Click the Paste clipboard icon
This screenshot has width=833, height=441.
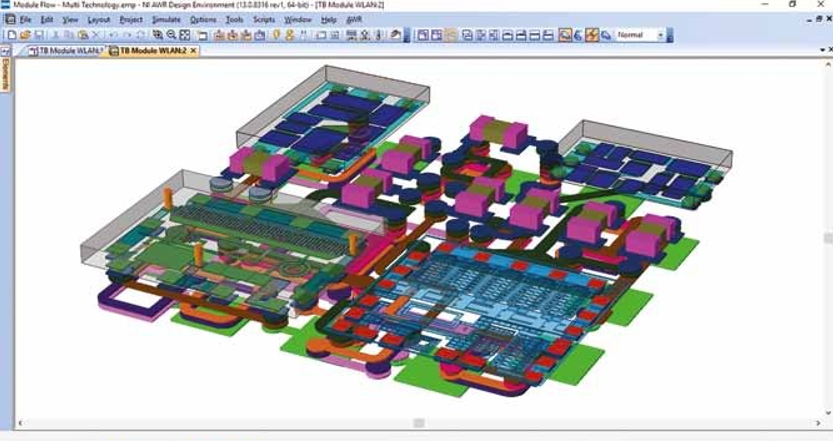(x=83, y=35)
